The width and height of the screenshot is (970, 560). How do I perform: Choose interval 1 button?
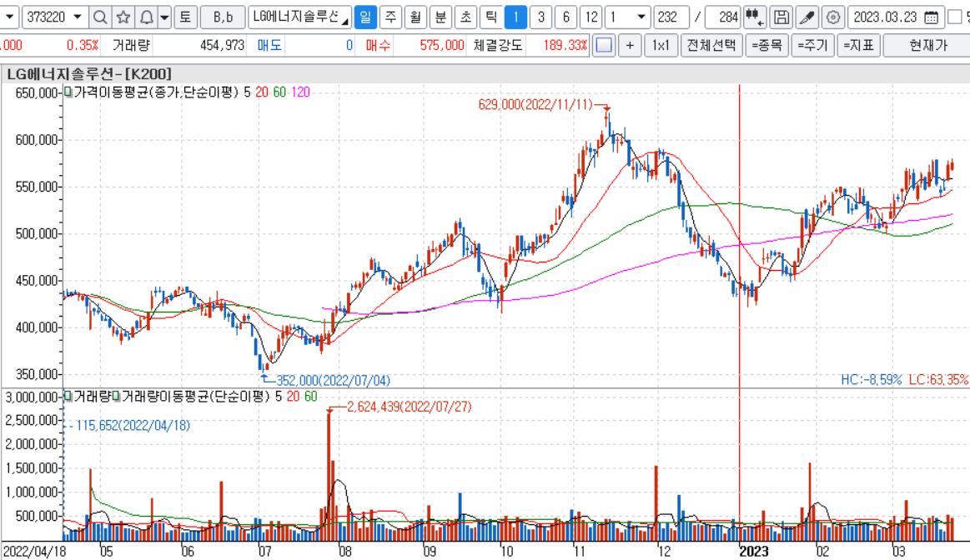(516, 17)
